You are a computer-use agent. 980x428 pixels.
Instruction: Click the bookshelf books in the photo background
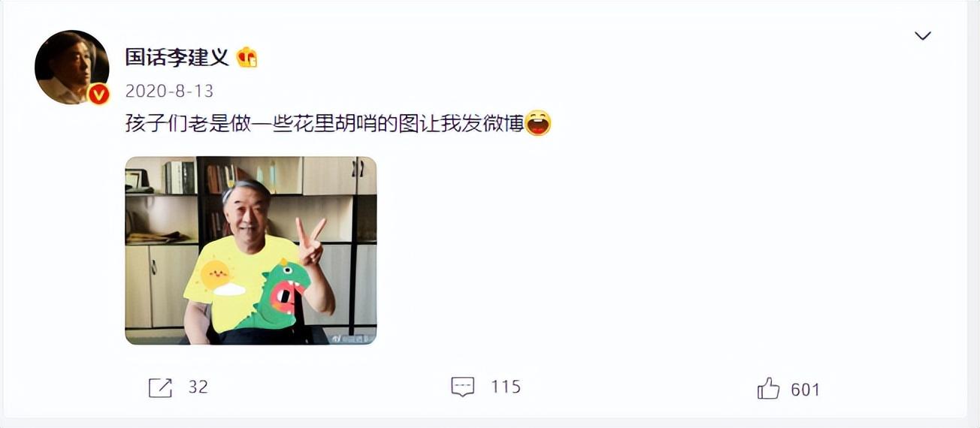pyautogui.click(x=180, y=177)
